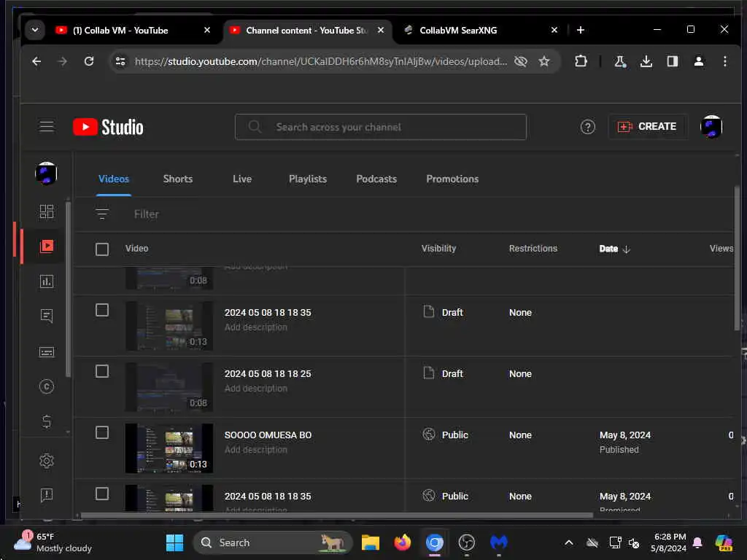Open Comments icon in Studio sidebar

[x=46, y=316]
